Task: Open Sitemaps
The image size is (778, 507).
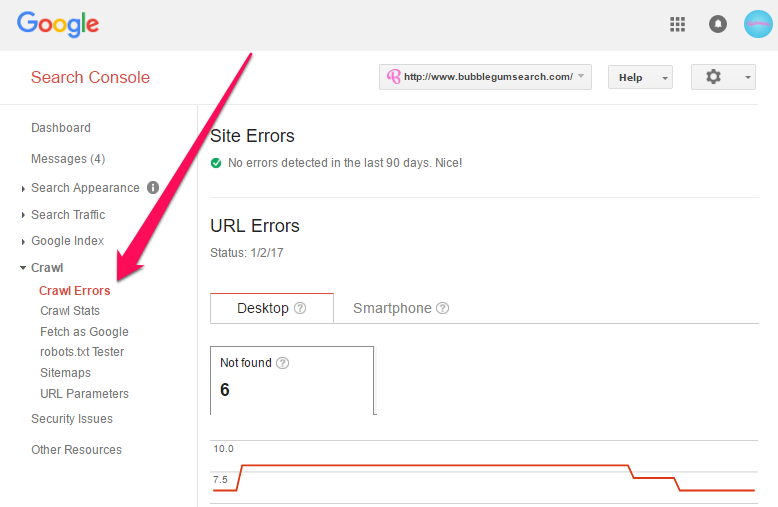Action: pyautogui.click(x=65, y=373)
